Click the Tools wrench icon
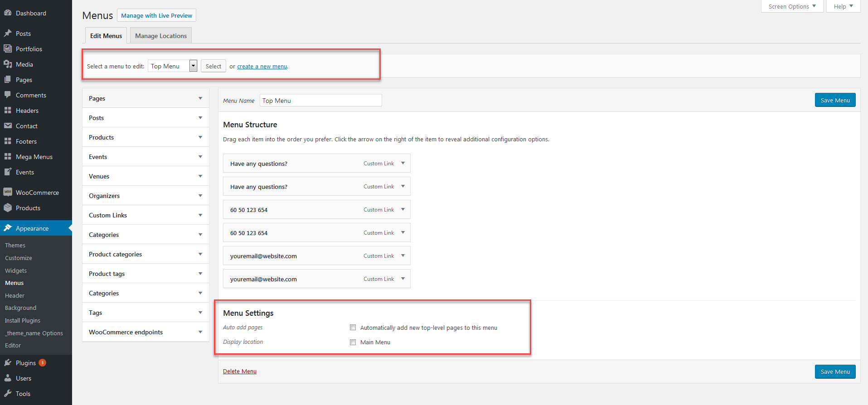Screen dimensions: 868x405 [x=8, y=394]
